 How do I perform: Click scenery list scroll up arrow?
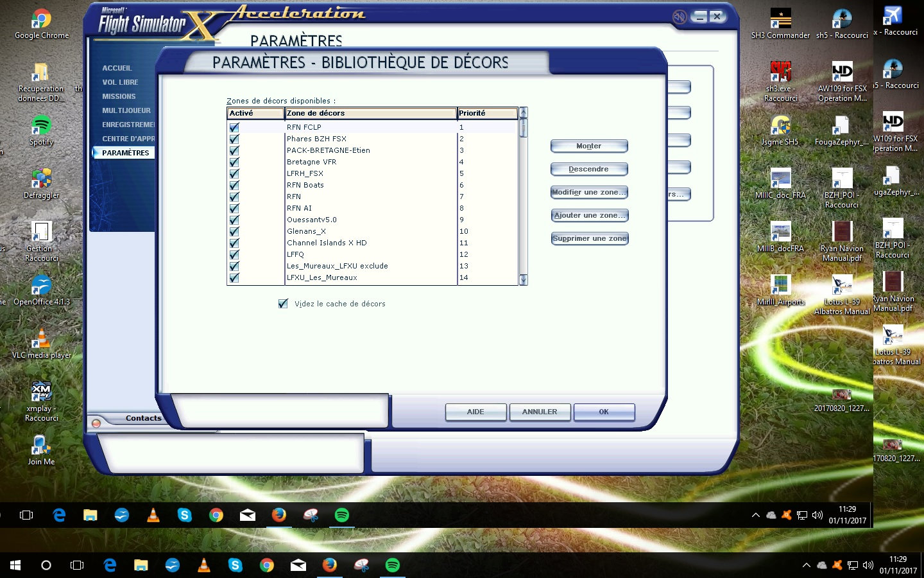523,113
